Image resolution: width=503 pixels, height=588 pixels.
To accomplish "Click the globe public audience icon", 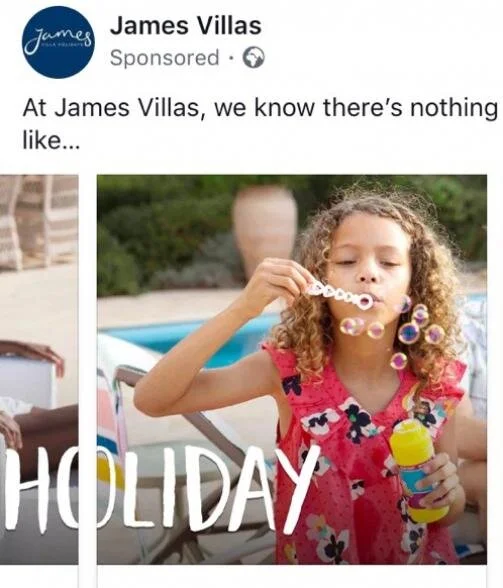I will point(254,58).
